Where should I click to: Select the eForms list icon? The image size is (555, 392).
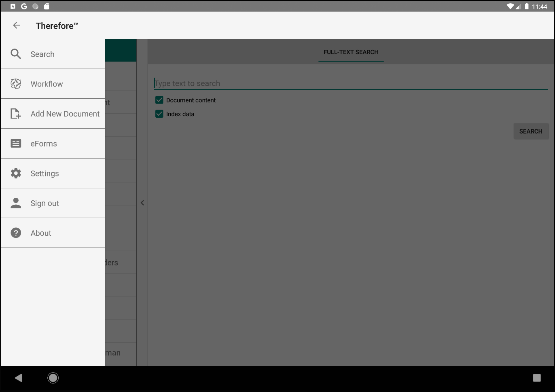click(16, 144)
